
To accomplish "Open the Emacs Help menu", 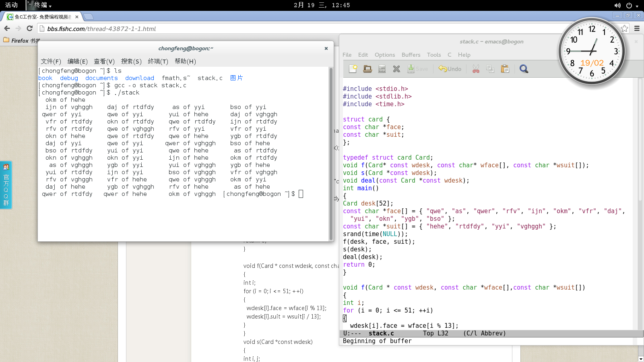I will (464, 55).
